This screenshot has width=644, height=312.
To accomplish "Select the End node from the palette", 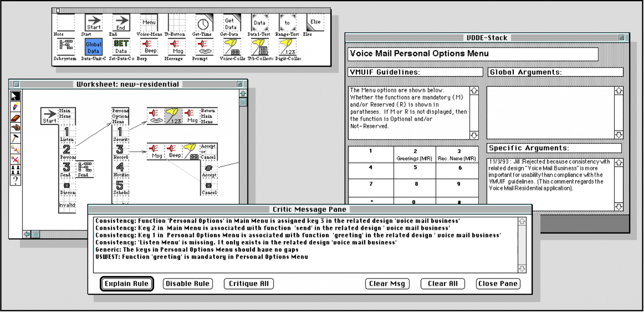I will (x=120, y=22).
